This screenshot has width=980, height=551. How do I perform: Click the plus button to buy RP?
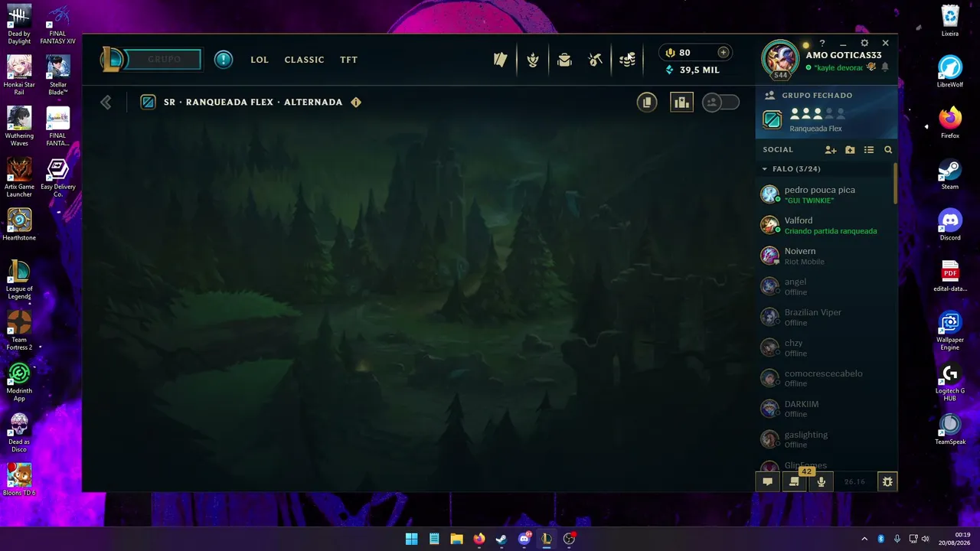tap(723, 52)
